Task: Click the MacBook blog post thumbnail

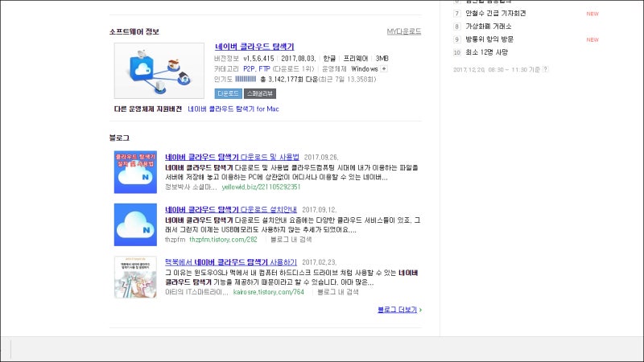Action: (x=135, y=277)
